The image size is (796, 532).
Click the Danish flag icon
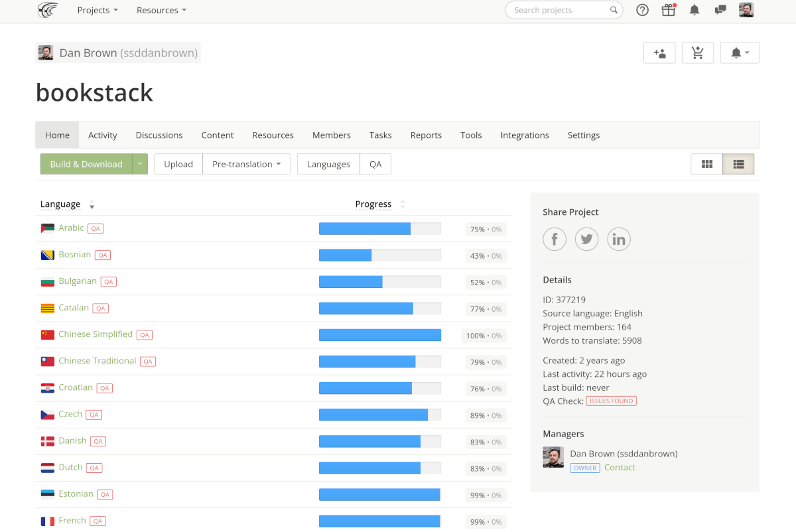[47, 440]
